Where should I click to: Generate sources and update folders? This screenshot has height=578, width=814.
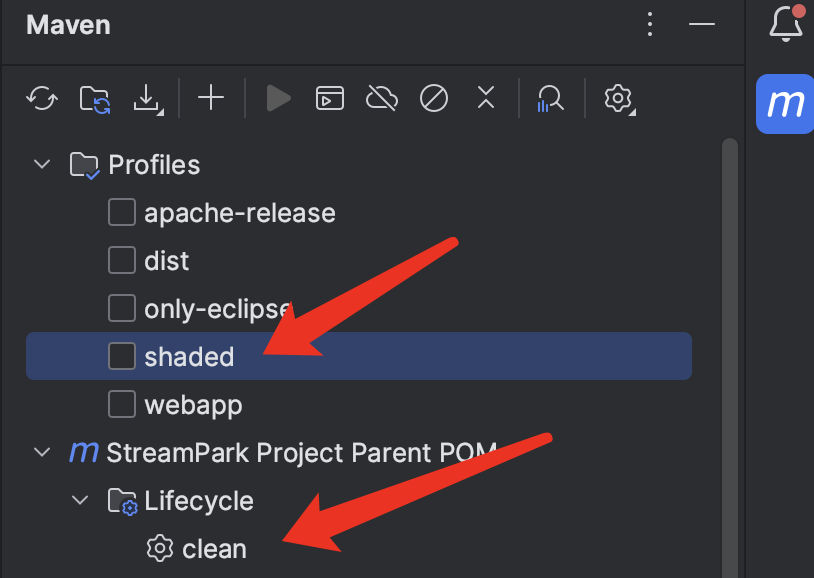(x=96, y=98)
